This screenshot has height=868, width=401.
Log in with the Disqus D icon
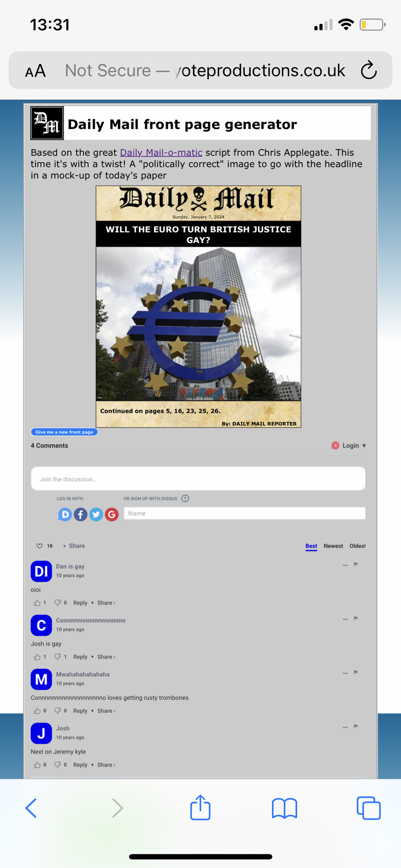pyautogui.click(x=65, y=514)
